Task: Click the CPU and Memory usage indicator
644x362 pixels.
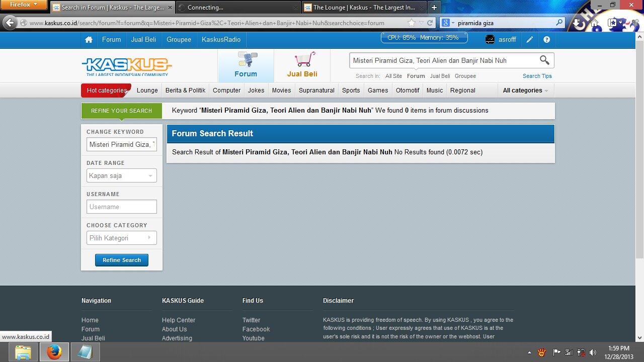Action: coord(424,38)
